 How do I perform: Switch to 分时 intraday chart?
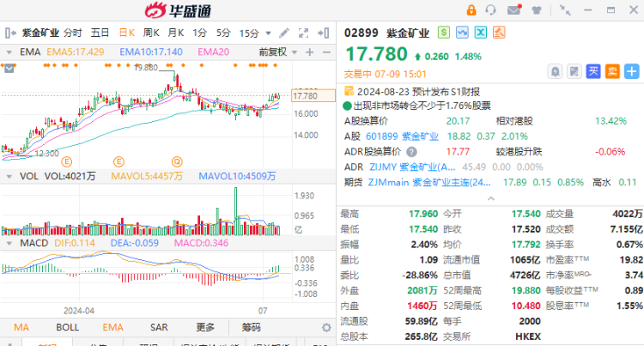tap(73, 33)
